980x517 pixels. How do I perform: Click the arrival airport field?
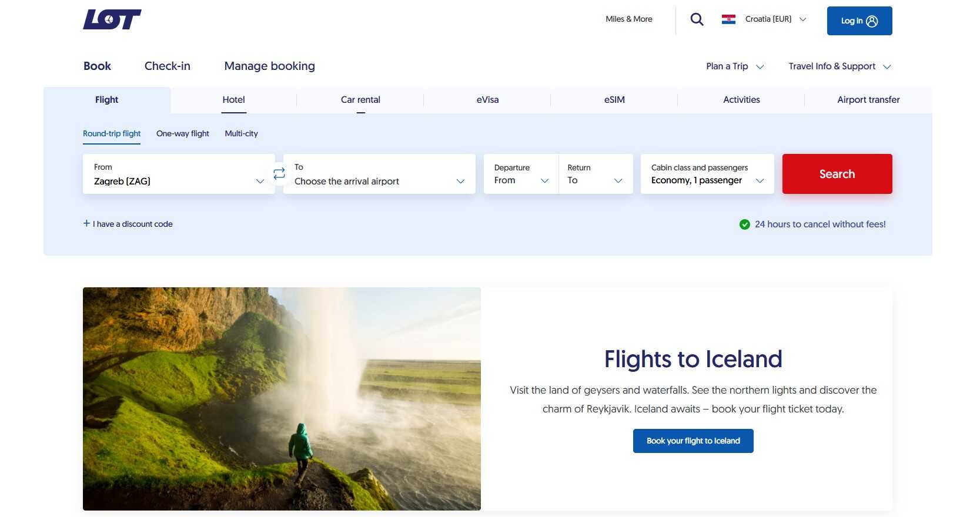(379, 174)
